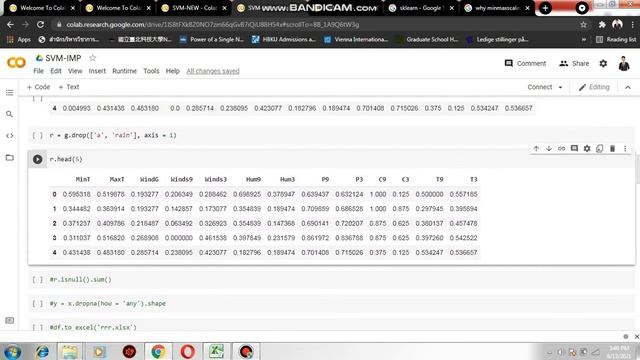Open the Vienna International bookmark
The image size is (640, 360).
[356, 39]
